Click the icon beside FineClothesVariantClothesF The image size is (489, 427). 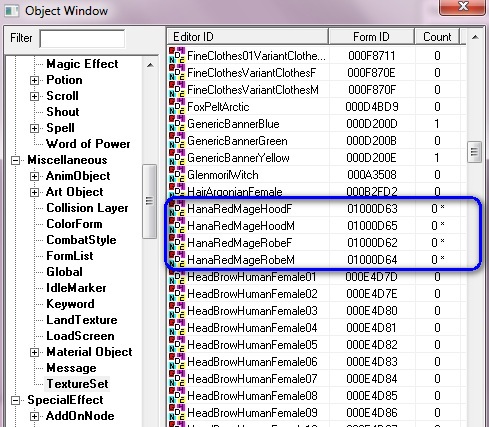click(177, 73)
